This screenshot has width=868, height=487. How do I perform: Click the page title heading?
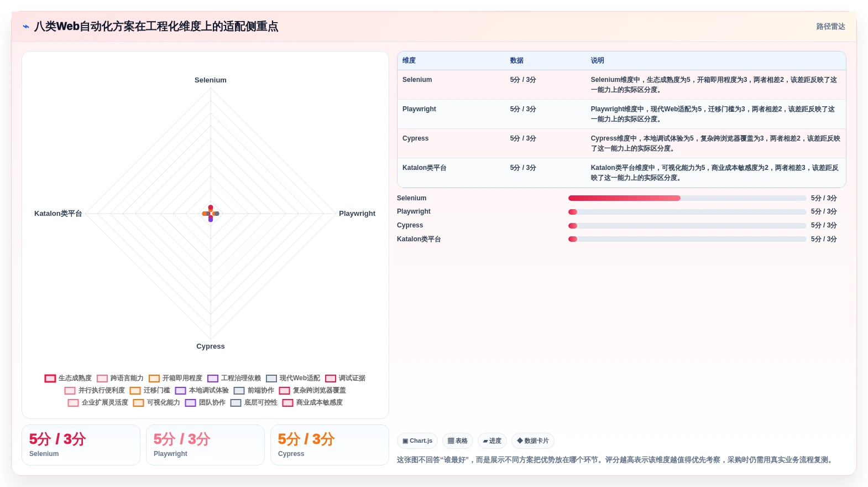pyautogui.click(x=156, y=27)
